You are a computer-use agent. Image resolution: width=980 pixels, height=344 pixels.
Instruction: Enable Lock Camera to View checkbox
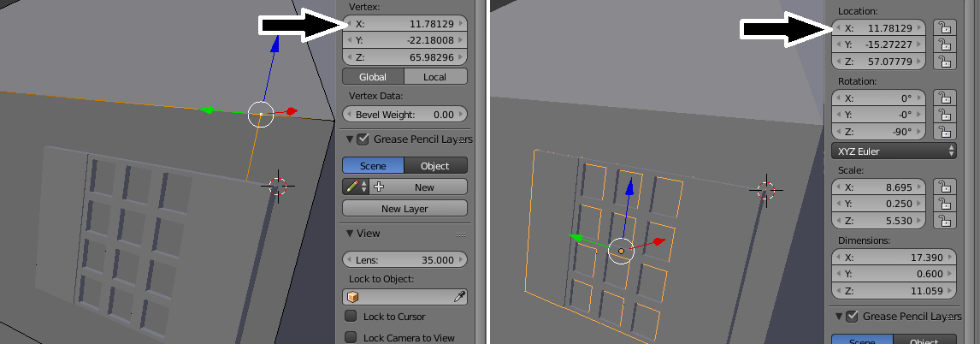[351, 338]
